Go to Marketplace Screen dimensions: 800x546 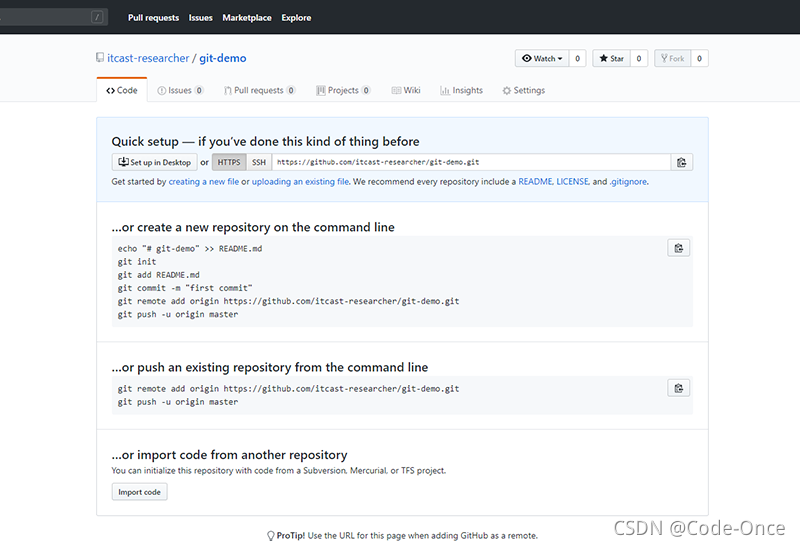(247, 18)
